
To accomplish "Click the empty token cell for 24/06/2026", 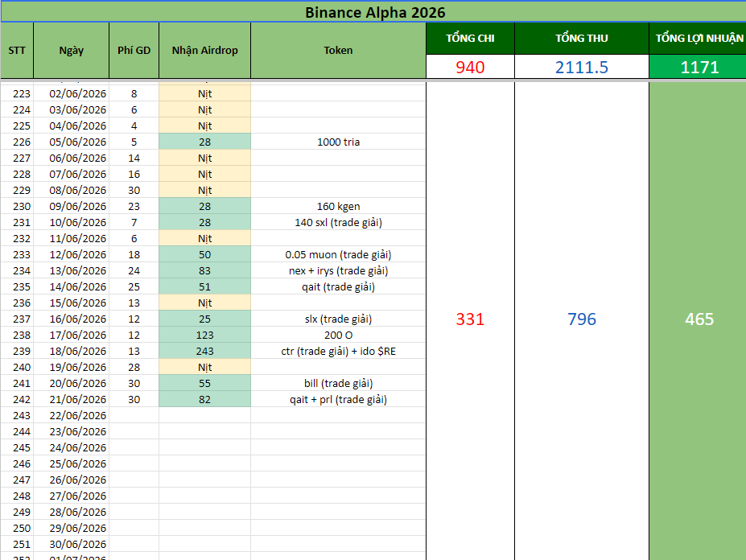I will pyautogui.click(x=338, y=447).
